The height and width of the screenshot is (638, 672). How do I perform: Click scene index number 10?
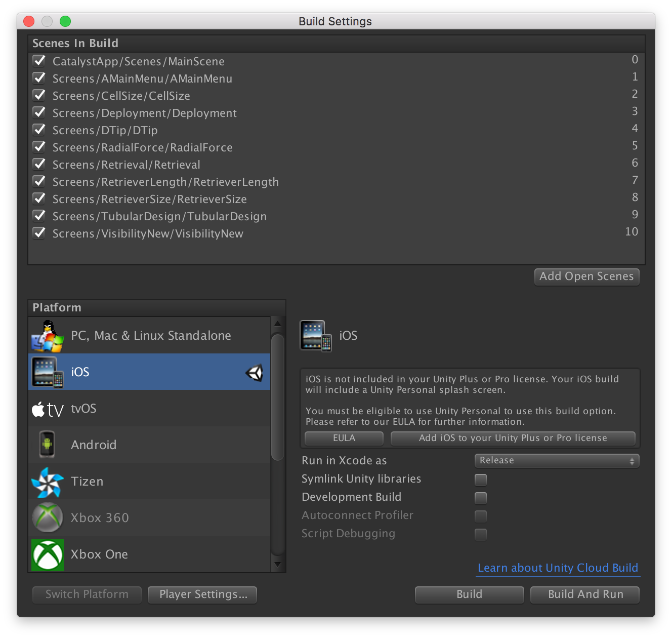631,232
